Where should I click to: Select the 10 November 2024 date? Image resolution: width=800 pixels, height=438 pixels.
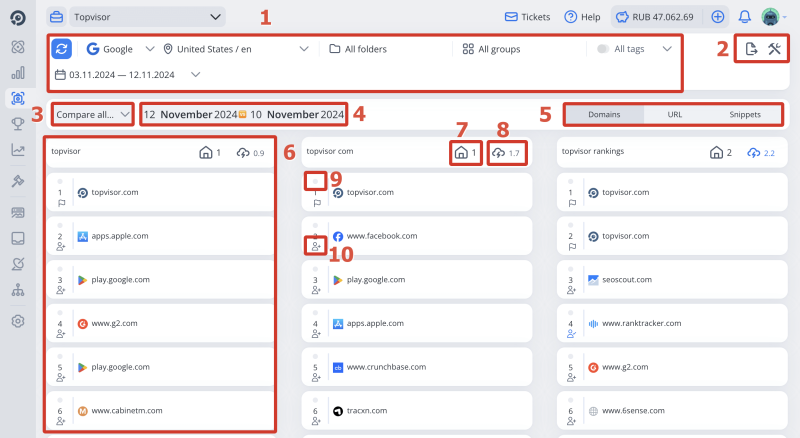pyautogui.click(x=297, y=114)
